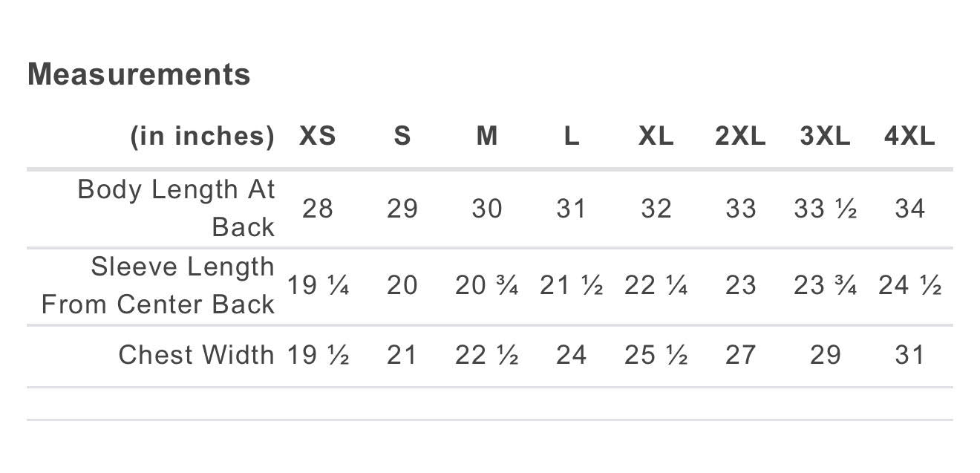Click Sleeve Length From Center Back label
This screenshot has height=473, width=980.
(158, 285)
